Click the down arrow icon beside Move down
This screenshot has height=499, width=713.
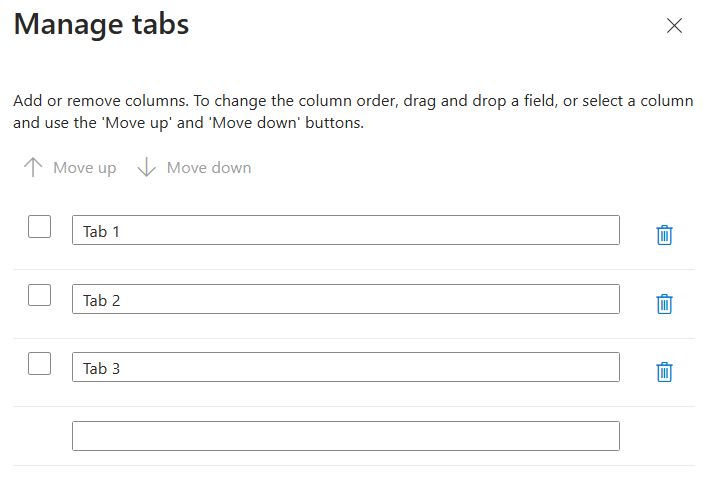147,168
